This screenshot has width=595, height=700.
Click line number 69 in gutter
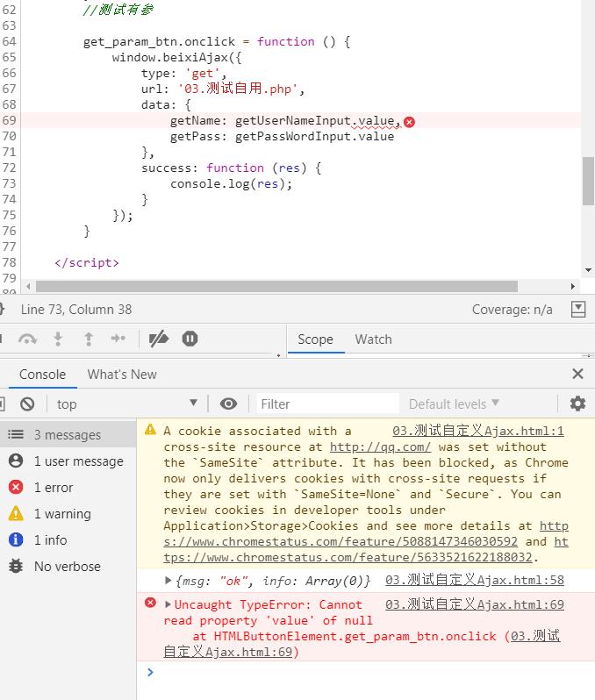(x=10, y=120)
